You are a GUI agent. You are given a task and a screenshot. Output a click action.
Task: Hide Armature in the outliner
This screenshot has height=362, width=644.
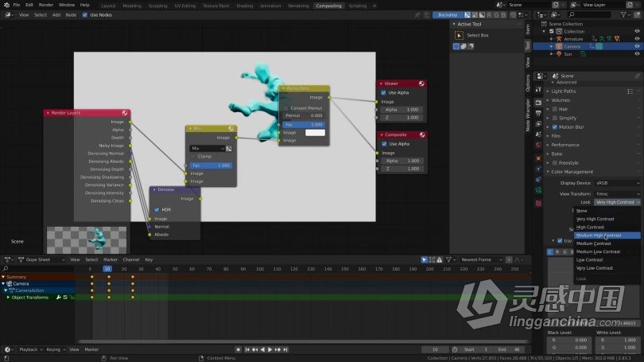[637, 39]
